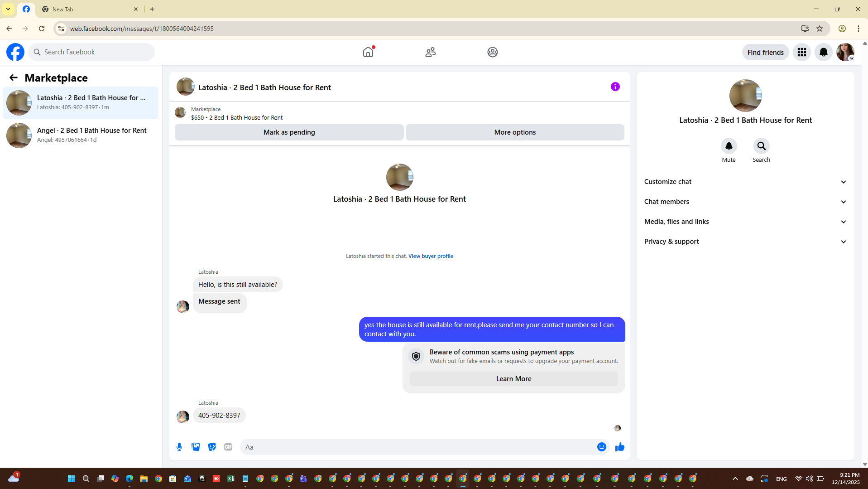
Task: Open View buyer profile link
Action: tap(431, 256)
